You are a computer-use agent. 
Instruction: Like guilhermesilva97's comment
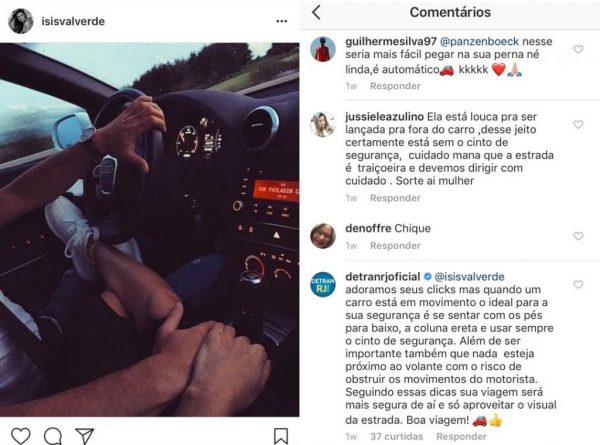(x=578, y=49)
